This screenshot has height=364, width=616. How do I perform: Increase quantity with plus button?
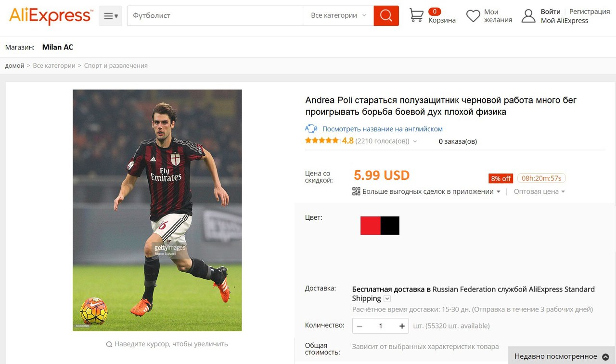[x=402, y=326]
